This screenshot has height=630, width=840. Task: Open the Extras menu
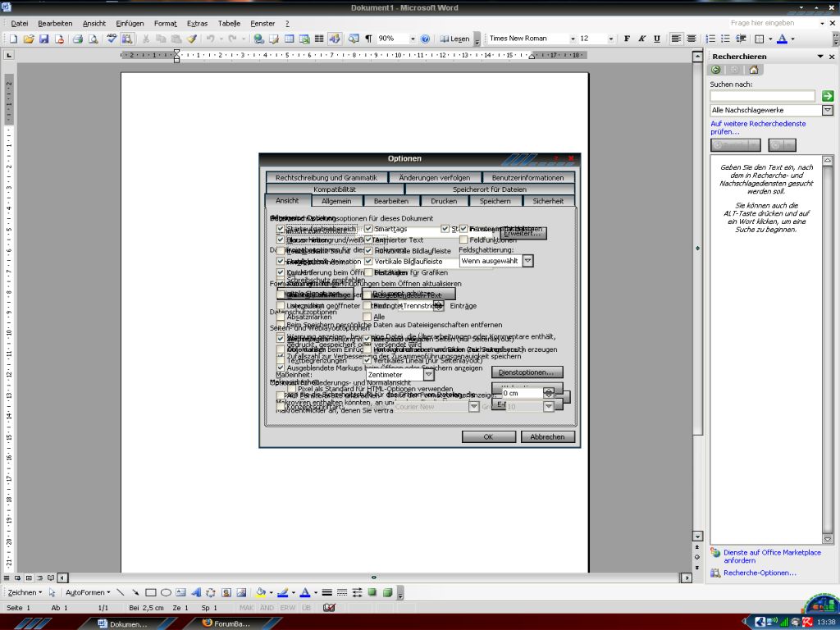click(197, 24)
